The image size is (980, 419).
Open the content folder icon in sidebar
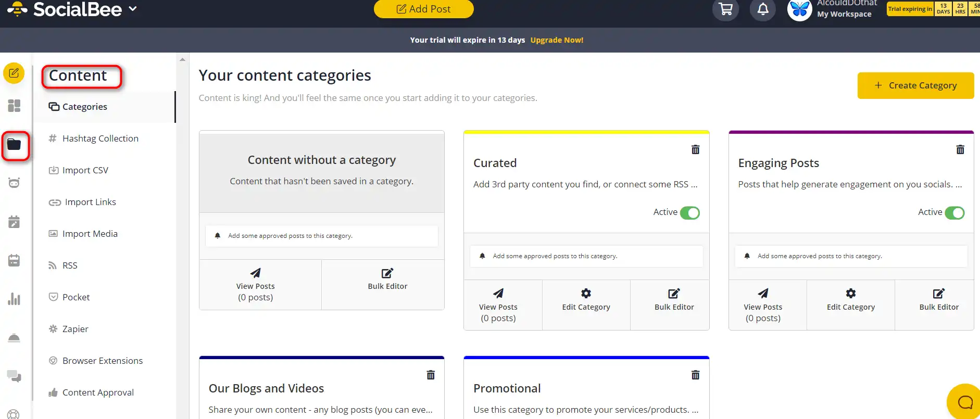[x=14, y=145]
